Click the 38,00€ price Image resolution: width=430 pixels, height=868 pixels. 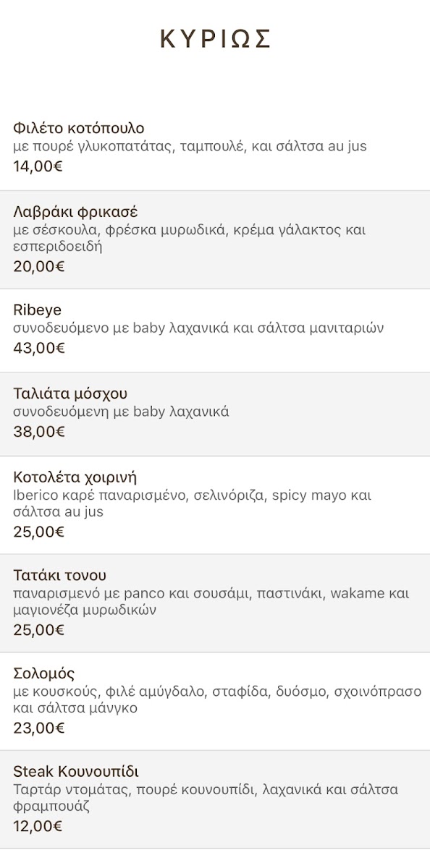[x=39, y=432]
